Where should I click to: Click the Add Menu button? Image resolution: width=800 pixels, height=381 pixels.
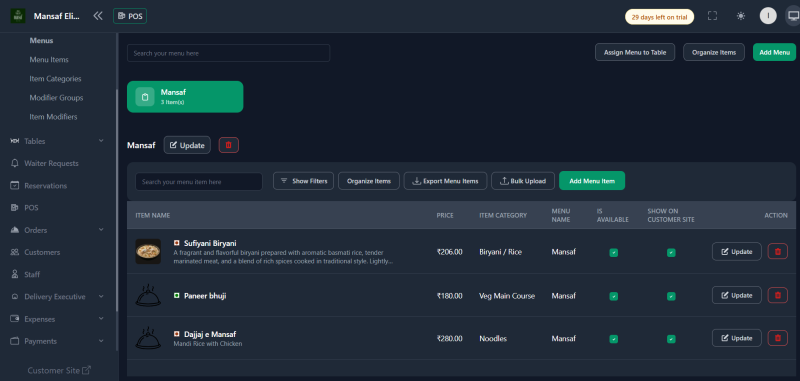click(774, 52)
